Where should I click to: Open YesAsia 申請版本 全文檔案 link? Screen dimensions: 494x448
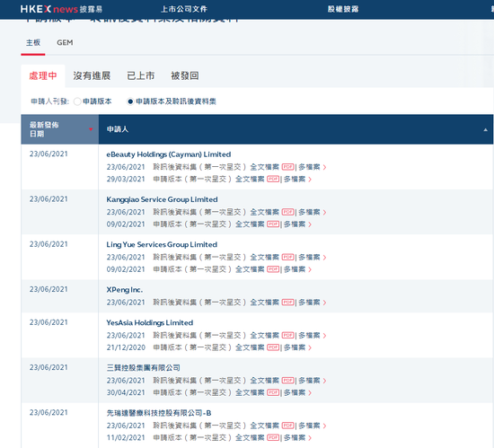click(250, 347)
